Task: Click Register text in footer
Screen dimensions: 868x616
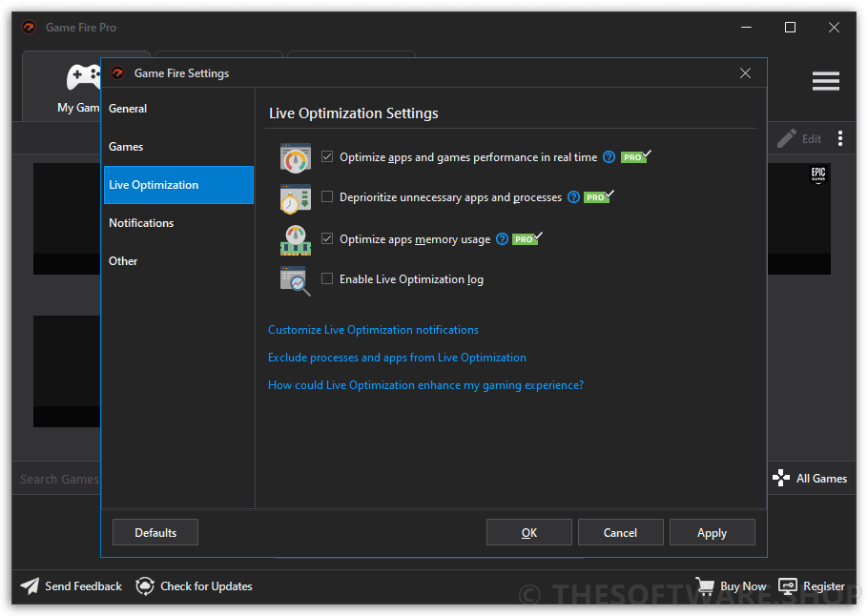Action: 824,586
